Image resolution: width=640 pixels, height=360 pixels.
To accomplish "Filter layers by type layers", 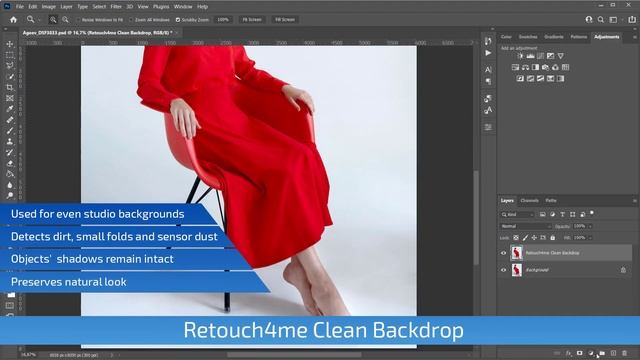I will (x=562, y=214).
